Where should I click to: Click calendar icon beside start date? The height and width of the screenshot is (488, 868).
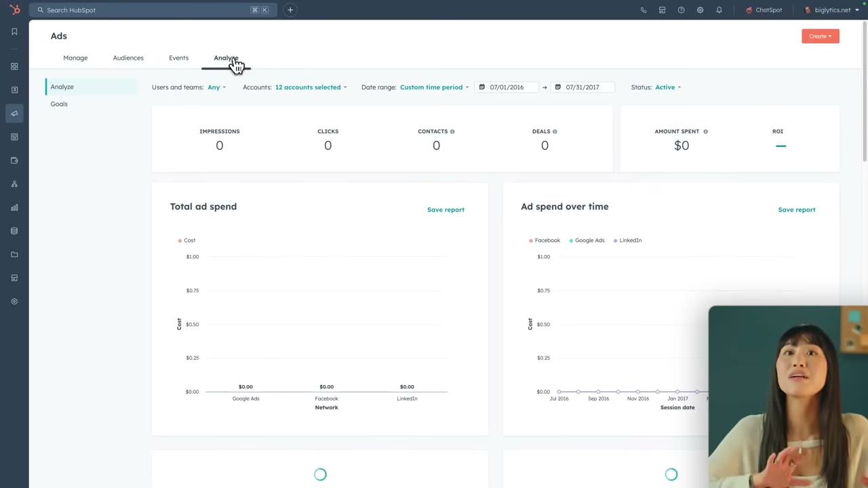[482, 87]
